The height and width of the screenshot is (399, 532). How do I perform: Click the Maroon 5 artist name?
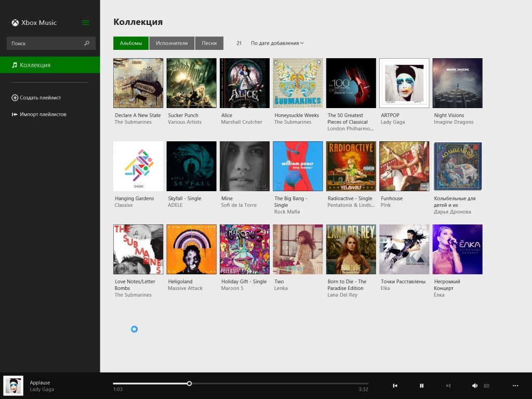click(x=232, y=288)
